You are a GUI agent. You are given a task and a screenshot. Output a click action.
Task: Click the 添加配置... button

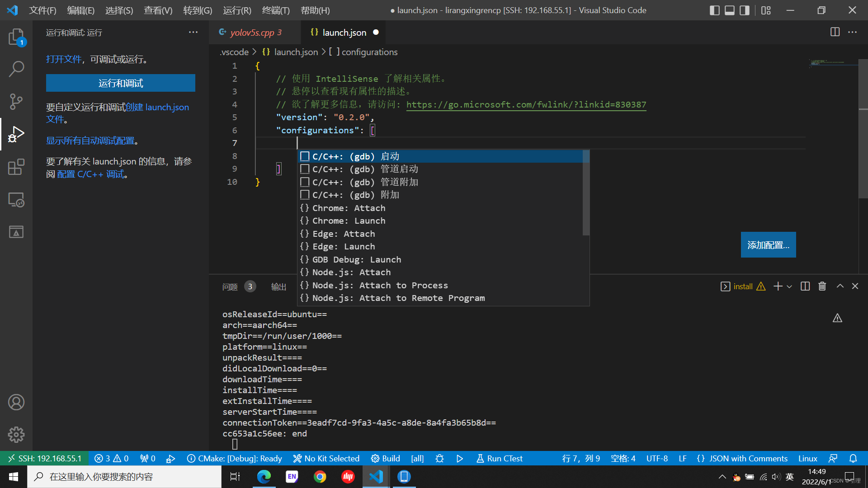coord(768,245)
